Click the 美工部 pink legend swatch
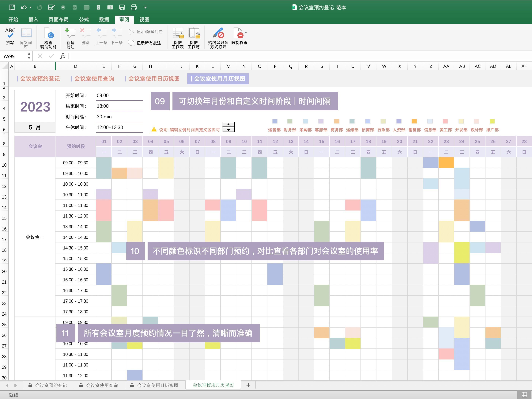Screen dimensions: 532x399 445,121
